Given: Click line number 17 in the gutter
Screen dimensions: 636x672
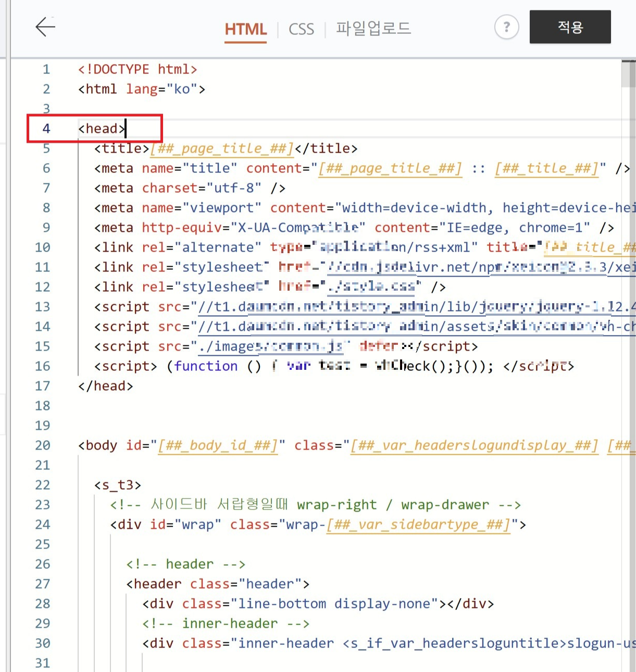Looking at the screenshot, I should pos(43,386).
